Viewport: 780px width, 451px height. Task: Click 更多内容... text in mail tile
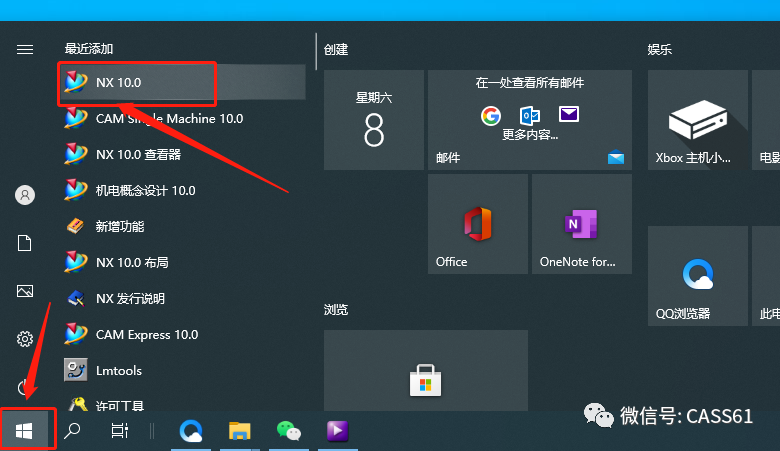(x=530, y=135)
